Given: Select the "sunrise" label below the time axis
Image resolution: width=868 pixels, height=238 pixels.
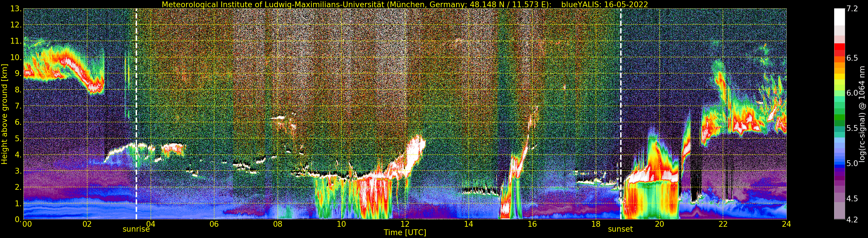Looking at the screenshot, I should [x=136, y=229].
